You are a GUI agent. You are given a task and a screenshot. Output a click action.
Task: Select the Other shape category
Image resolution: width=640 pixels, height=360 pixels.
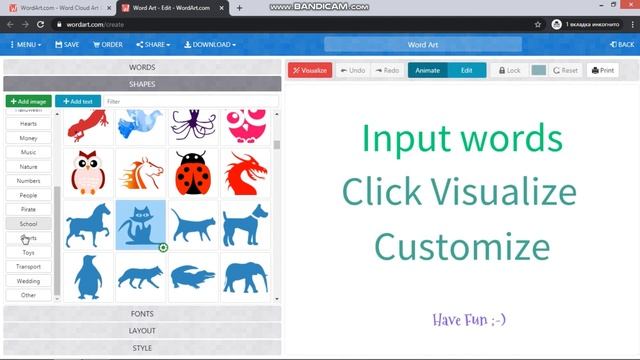pyautogui.click(x=29, y=295)
